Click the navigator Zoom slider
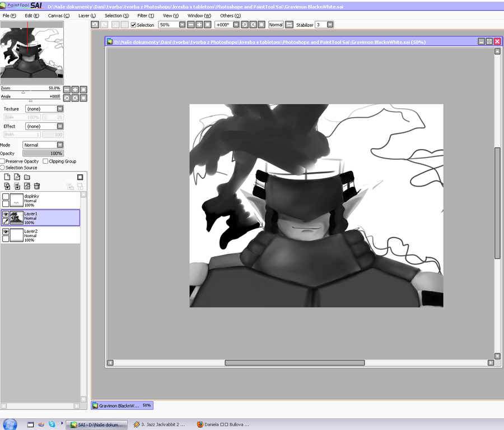The image size is (504, 430). point(31,91)
